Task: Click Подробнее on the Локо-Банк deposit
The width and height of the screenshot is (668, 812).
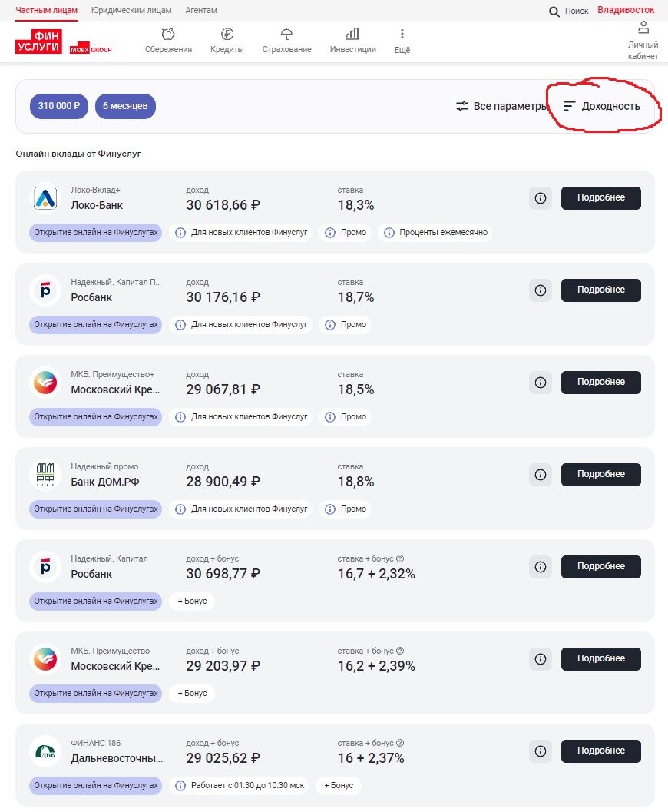Action: tap(601, 198)
